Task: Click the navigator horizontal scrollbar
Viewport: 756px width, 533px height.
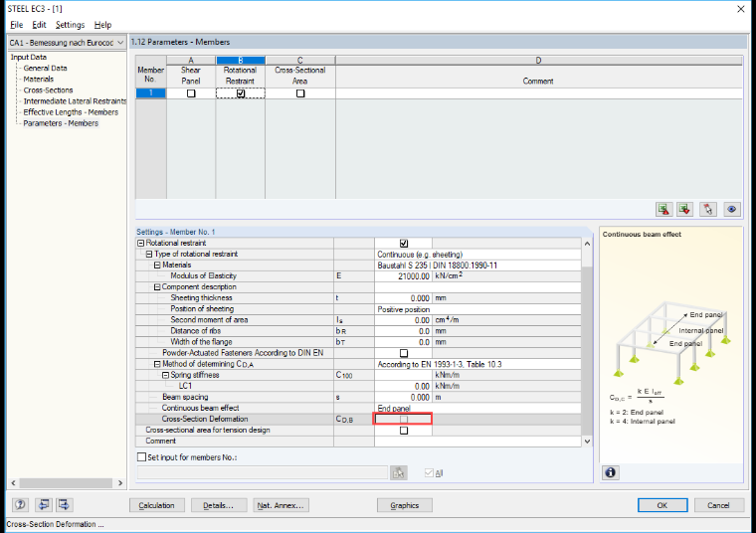Action: [x=66, y=483]
